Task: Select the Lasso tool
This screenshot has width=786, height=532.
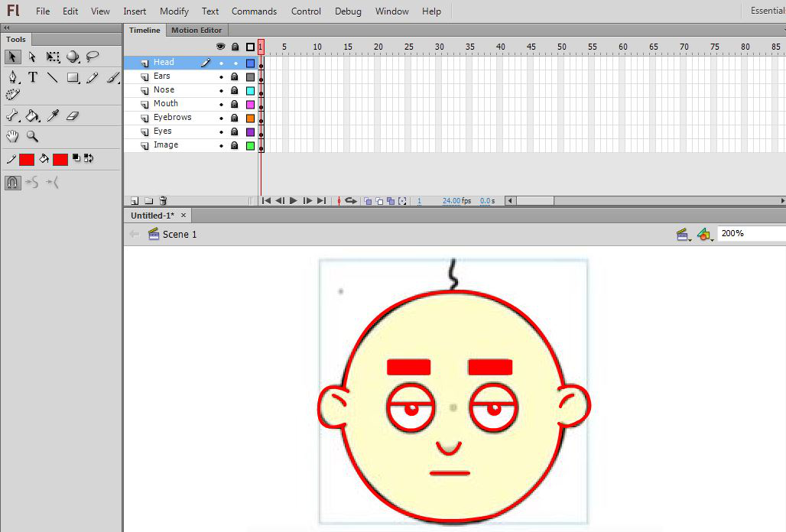Action: pyautogui.click(x=93, y=57)
